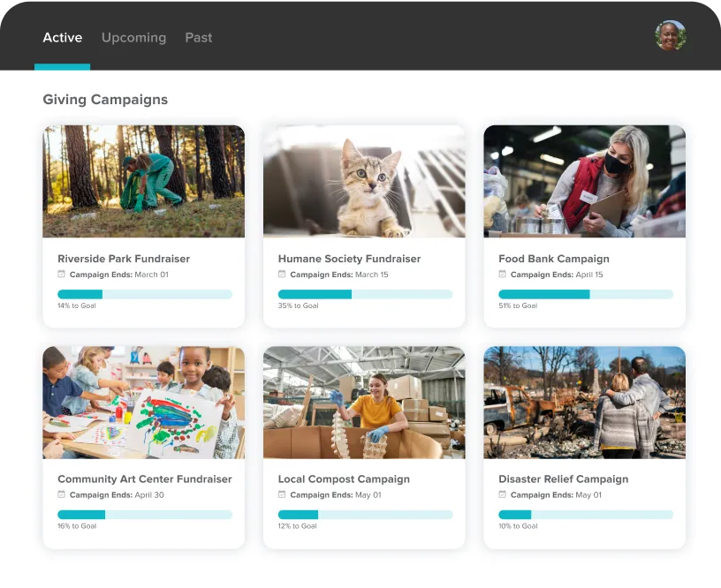Screen dimensions: 721x588
Task: Open the Humane Society Fundraiser title
Action: (350, 259)
